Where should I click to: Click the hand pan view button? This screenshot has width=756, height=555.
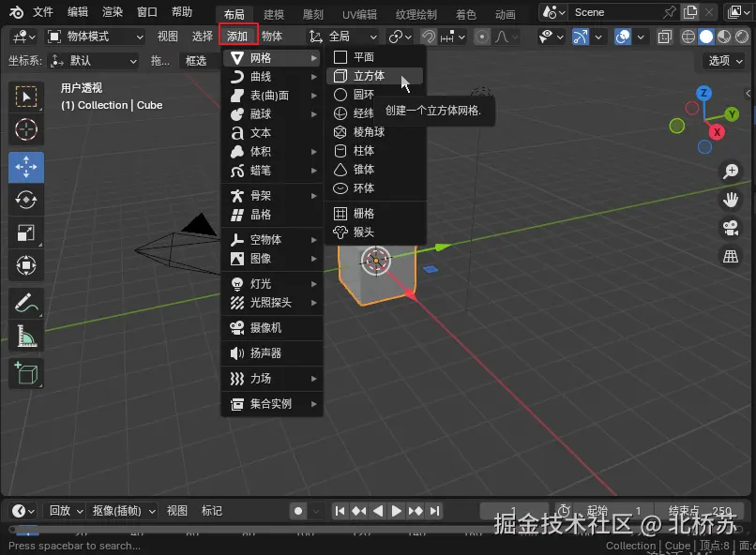tap(731, 200)
